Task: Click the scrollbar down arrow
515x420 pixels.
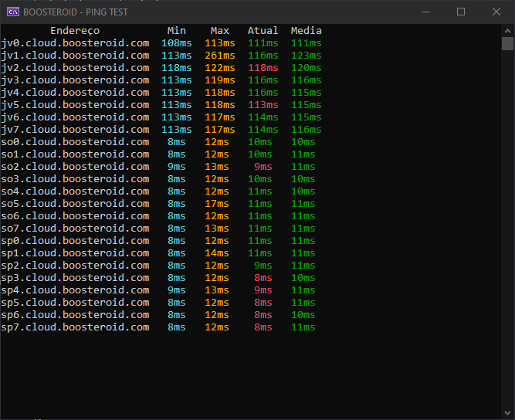Action: coord(507,413)
